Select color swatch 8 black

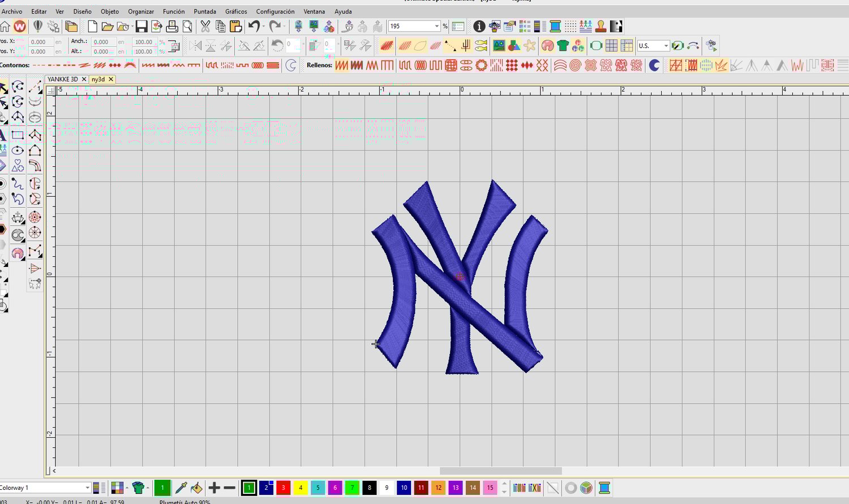click(370, 488)
